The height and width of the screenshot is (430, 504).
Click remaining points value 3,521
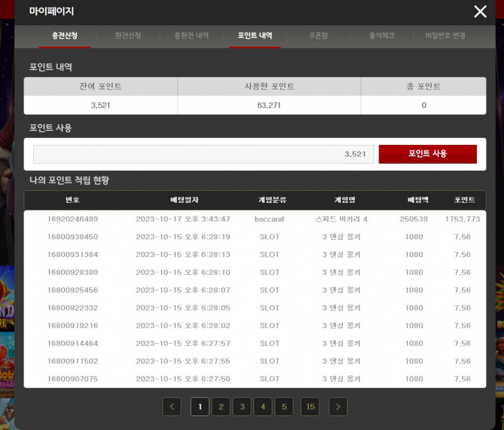point(101,105)
